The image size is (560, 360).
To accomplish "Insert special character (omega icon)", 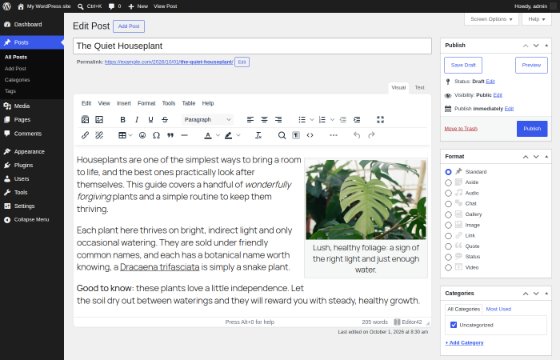I will tap(156, 135).
